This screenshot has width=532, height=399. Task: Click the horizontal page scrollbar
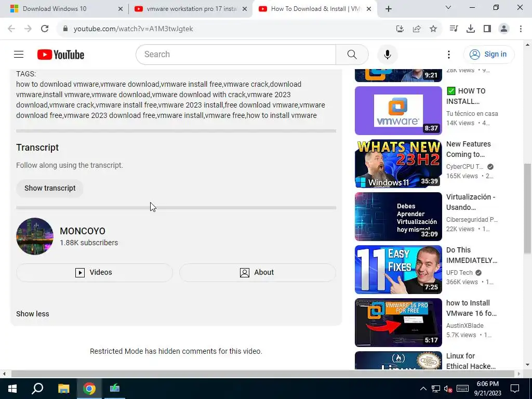(263, 374)
